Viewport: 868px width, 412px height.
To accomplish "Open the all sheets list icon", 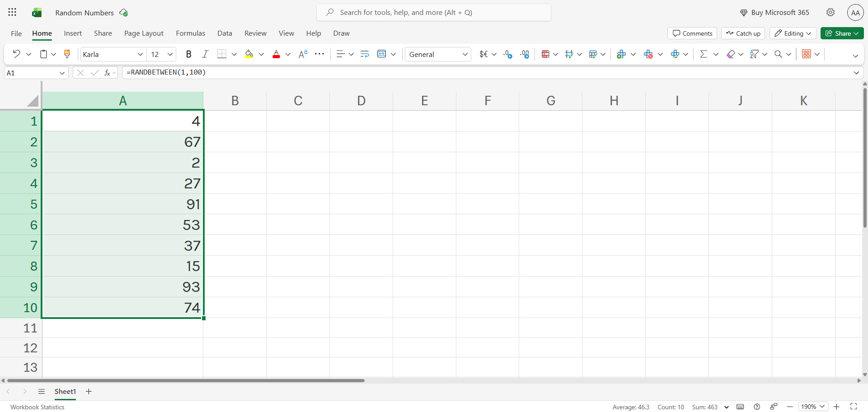I will point(42,391).
